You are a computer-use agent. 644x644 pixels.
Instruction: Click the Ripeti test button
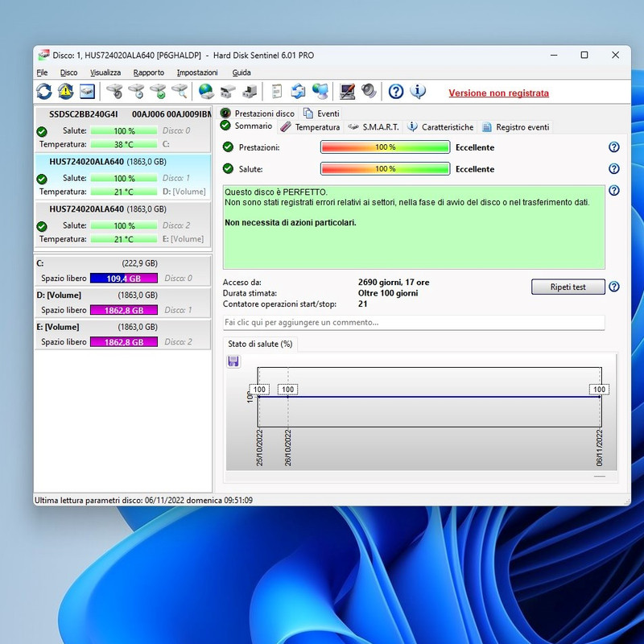(568, 287)
